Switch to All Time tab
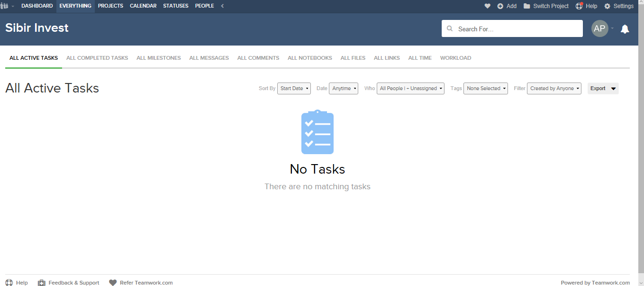This screenshot has height=286, width=644. pyautogui.click(x=420, y=58)
